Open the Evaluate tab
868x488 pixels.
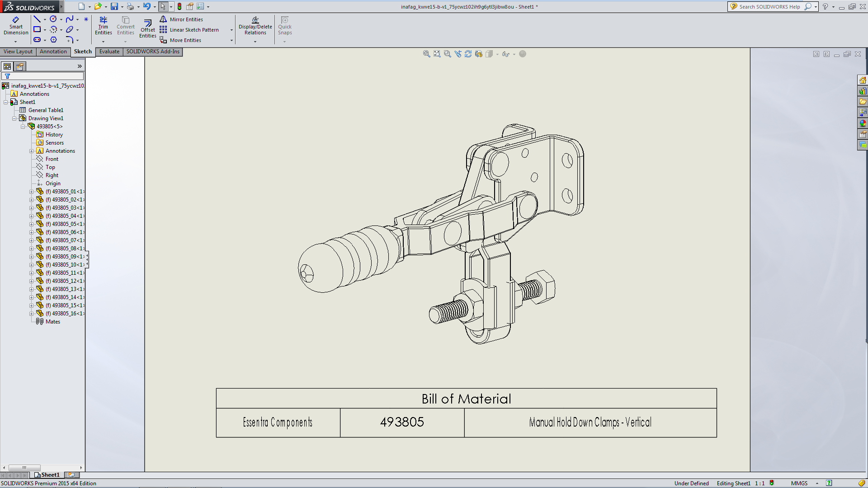point(109,52)
